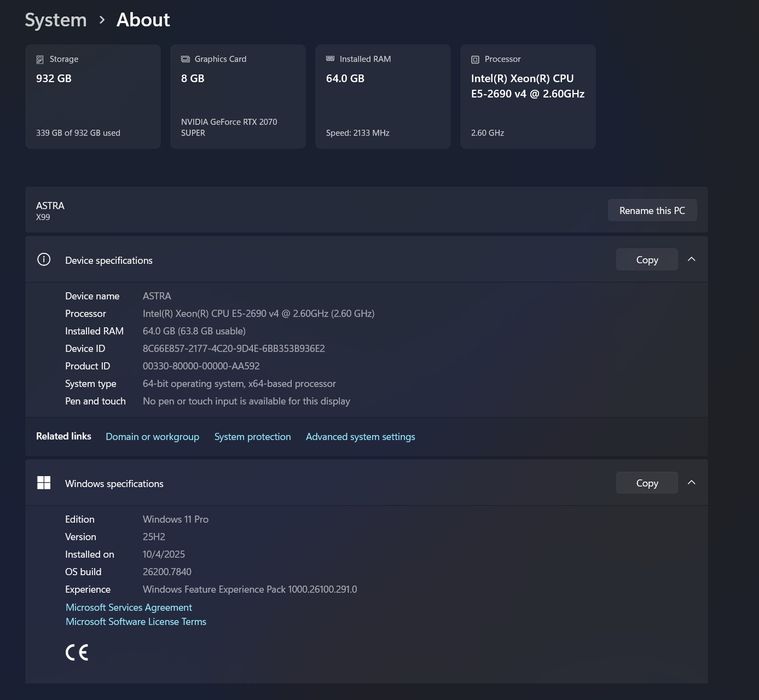Click the 'Device ID' label
The image size is (759, 700).
pyautogui.click(x=85, y=349)
